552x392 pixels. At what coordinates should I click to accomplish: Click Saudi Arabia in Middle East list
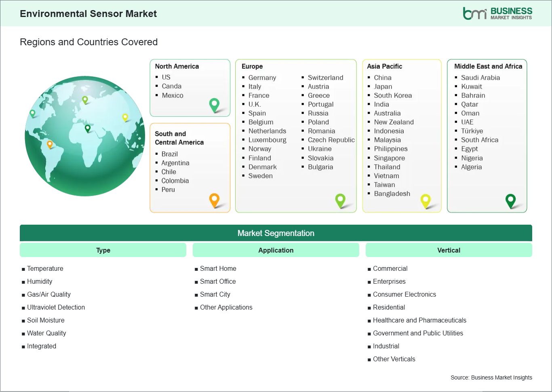[x=480, y=78]
